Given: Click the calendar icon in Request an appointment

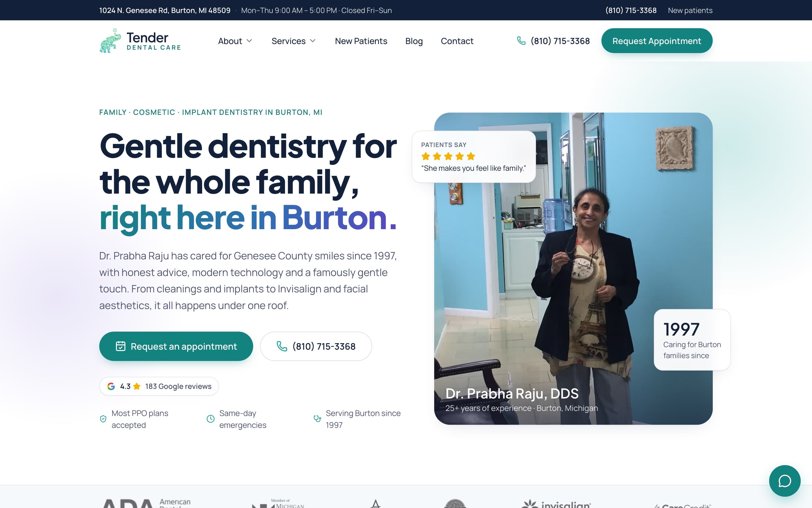Looking at the screenshot, I should (x=120, y=346).
